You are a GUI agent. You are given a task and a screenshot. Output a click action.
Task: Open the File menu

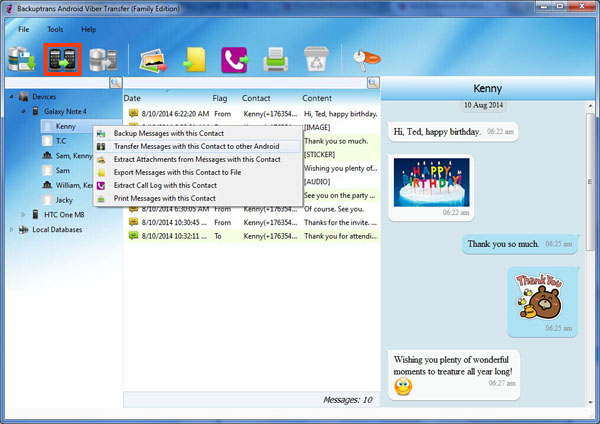[23, 29]
